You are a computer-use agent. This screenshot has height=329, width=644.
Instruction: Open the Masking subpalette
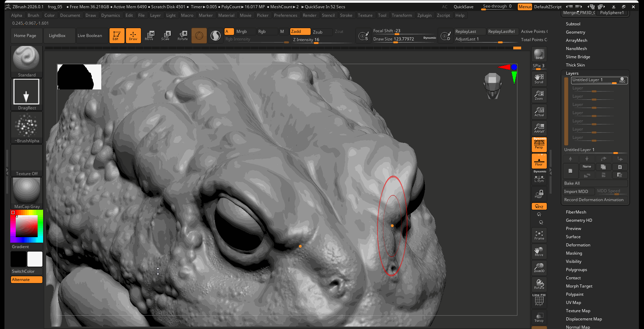coord(574,253)
